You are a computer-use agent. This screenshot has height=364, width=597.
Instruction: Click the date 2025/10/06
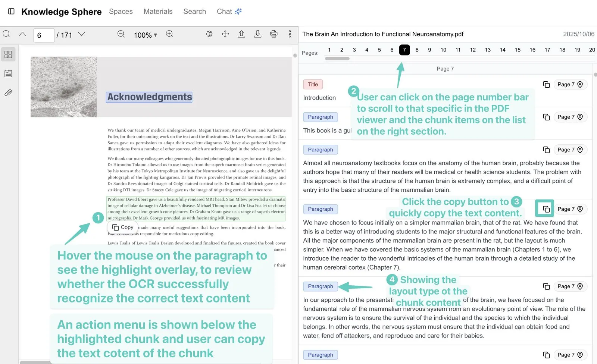tap(579, 34)
